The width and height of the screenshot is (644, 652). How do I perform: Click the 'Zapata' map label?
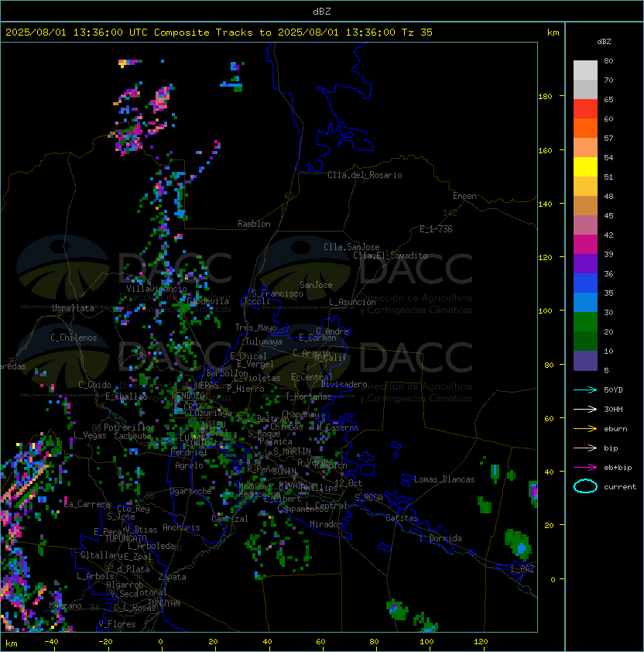(172, 577)
